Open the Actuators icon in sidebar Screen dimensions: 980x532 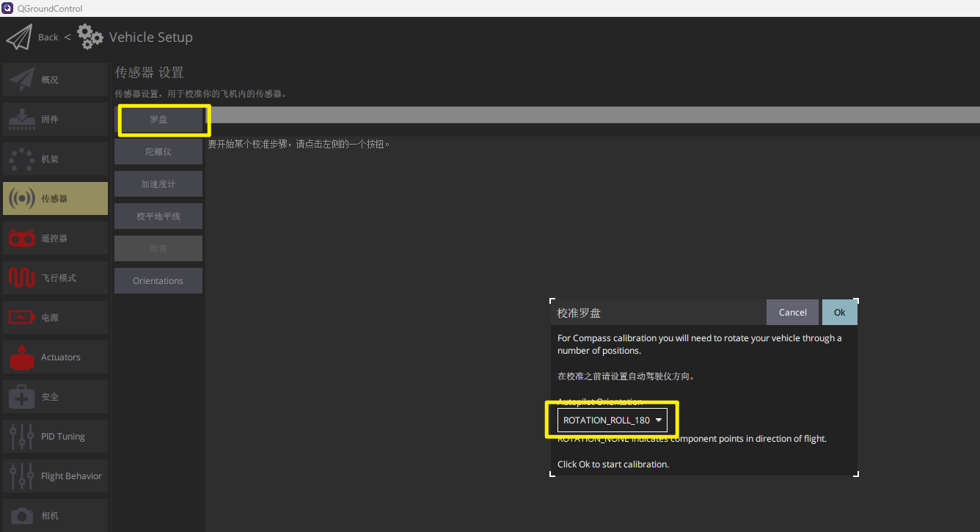point(22,357)
